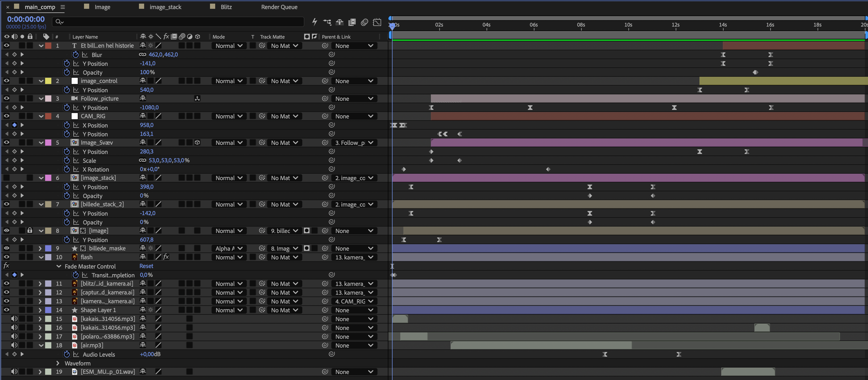Click the 10s mark on time ruler

point(628,25)
